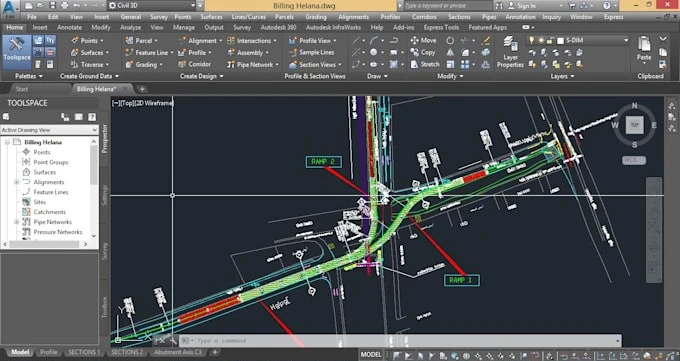
Task: Click the Plot printer icon in title bar
Action: (65, 6)
